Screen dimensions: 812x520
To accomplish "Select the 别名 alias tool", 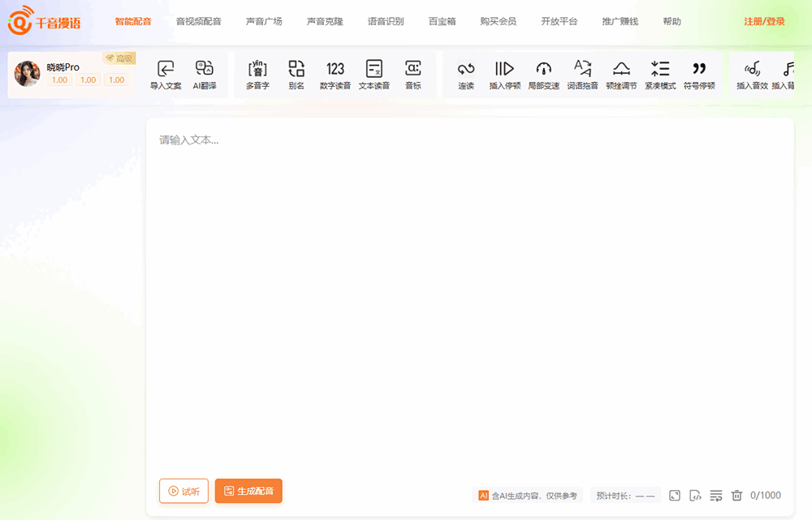I will 296,75.
